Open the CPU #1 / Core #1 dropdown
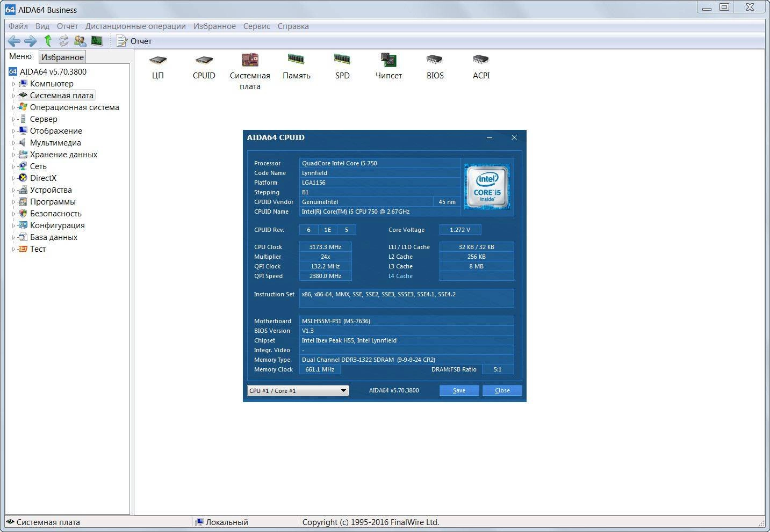This screenshot has width=770, height=532. 298,391
